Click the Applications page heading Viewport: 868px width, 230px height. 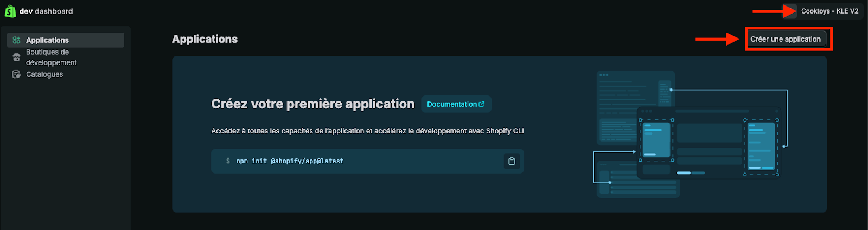coord(205,39)
